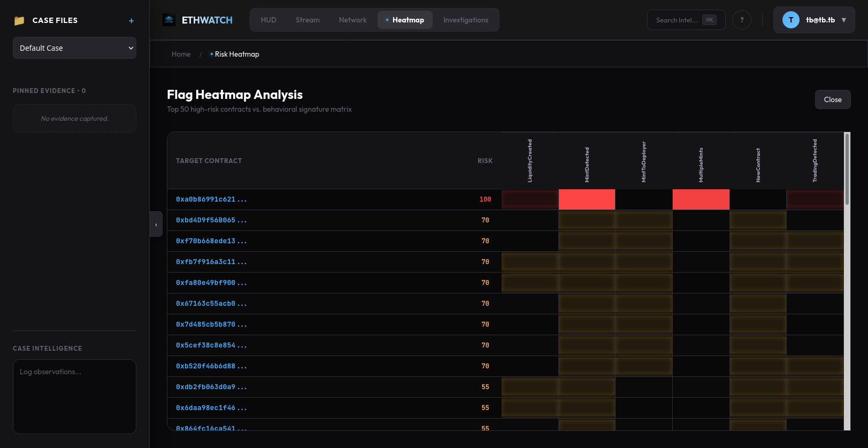Click the user avatar T icon
This screenshot has width=868, height=448.
pos(790,20)
